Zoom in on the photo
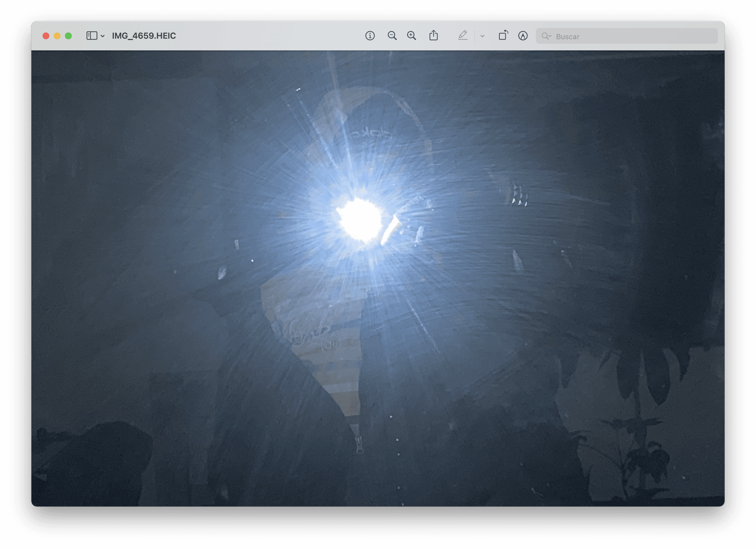The image size is (756, 548). pos(412,36)
